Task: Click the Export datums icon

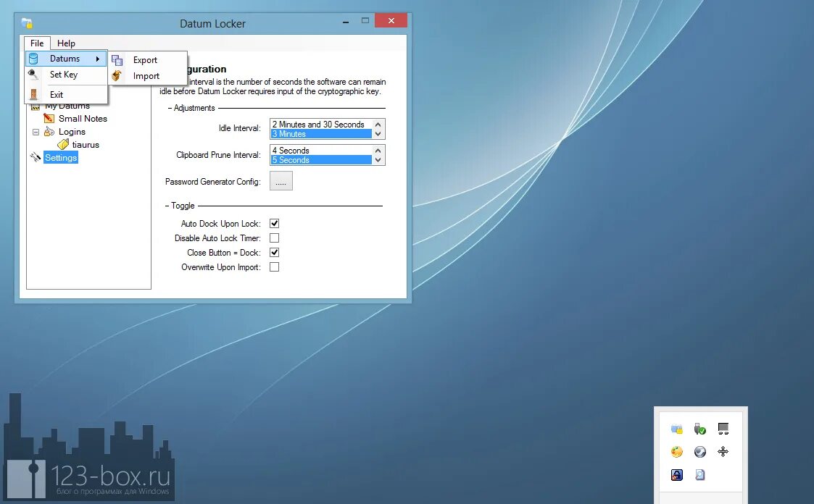Action: [117, 60]
